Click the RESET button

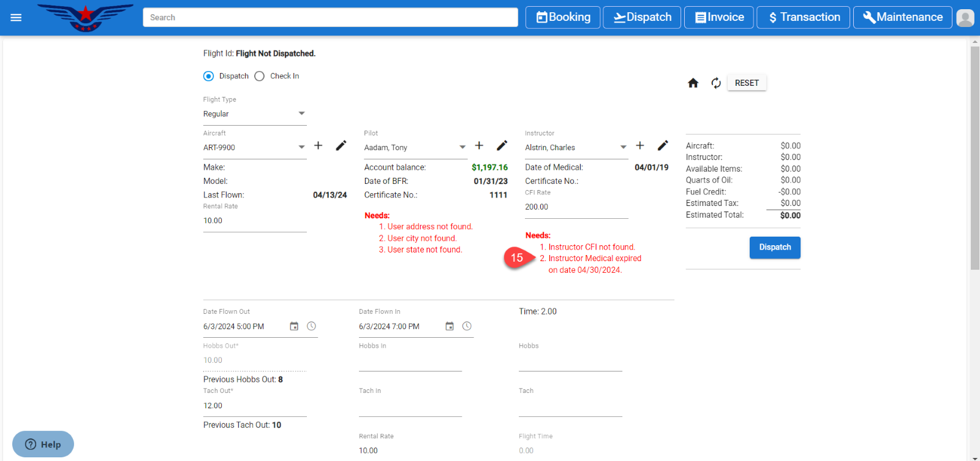click(x=747, y=83)
